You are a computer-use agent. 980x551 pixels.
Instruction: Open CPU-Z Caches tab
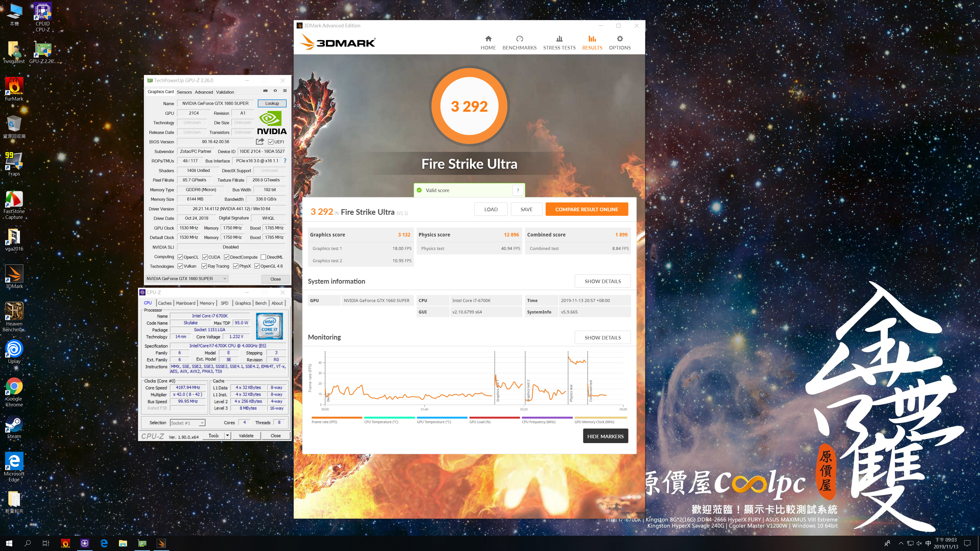click(x=165, y=303)
